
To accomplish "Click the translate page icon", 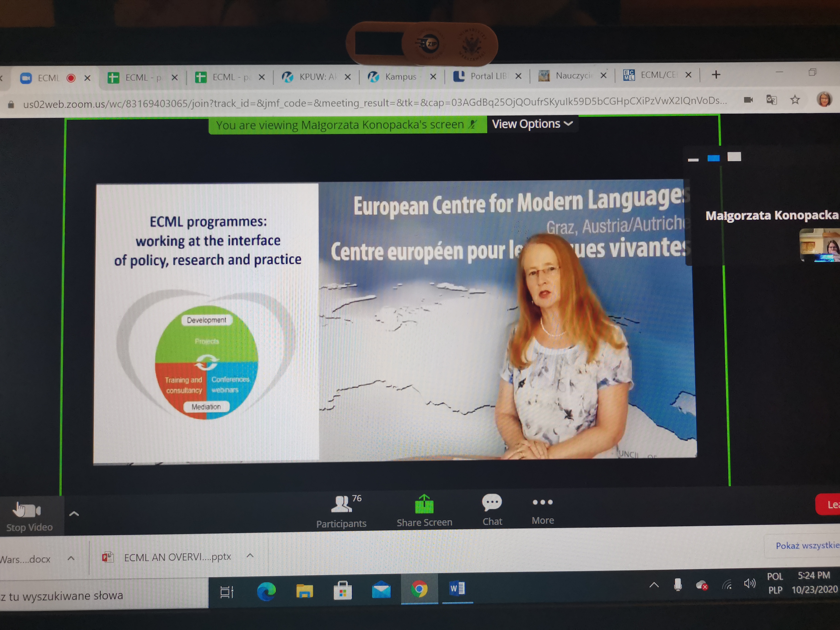I will pos(771,100).
